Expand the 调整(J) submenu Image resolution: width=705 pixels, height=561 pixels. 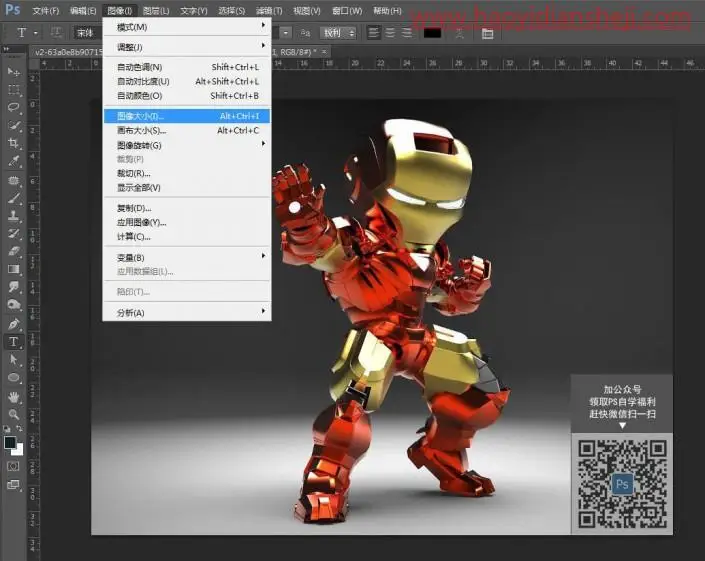pos(187,47)
